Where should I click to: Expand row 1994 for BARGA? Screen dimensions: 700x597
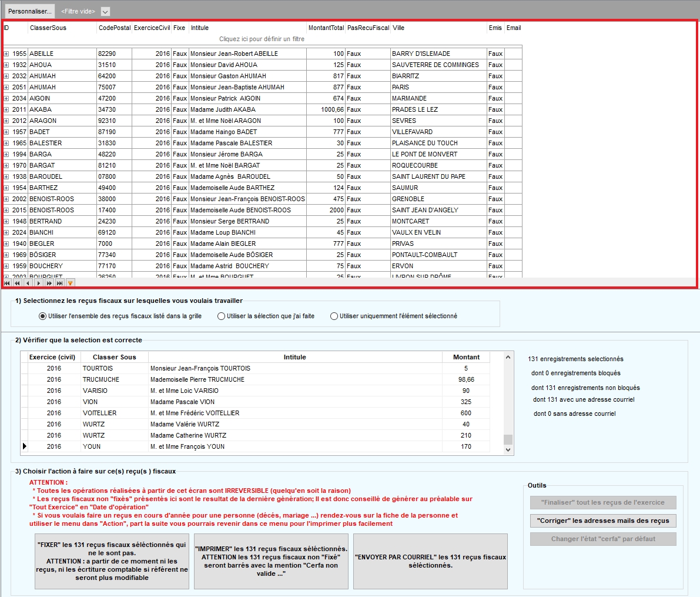(6, 155)
